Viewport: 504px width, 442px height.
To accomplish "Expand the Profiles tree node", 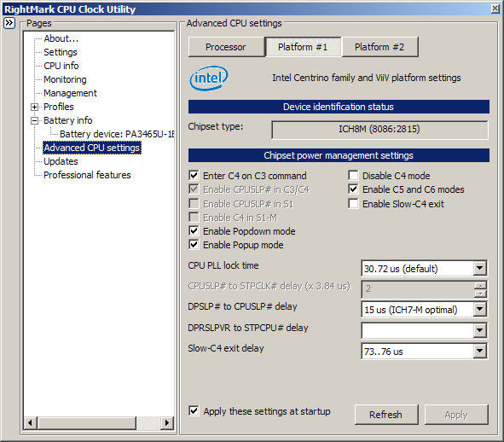I will click(x=34, y=107).
